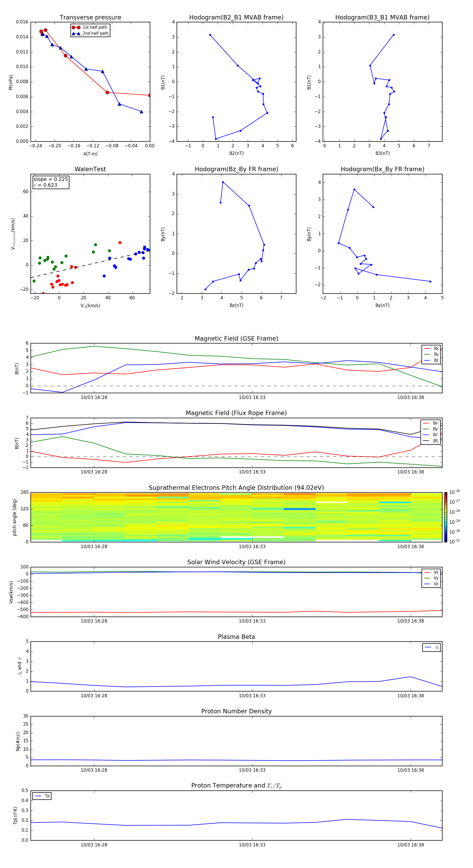Click the 'Vsw(km/s)' axis label
Image resolution: width=473 pixels, height=868 pixels.
[11, 592]
